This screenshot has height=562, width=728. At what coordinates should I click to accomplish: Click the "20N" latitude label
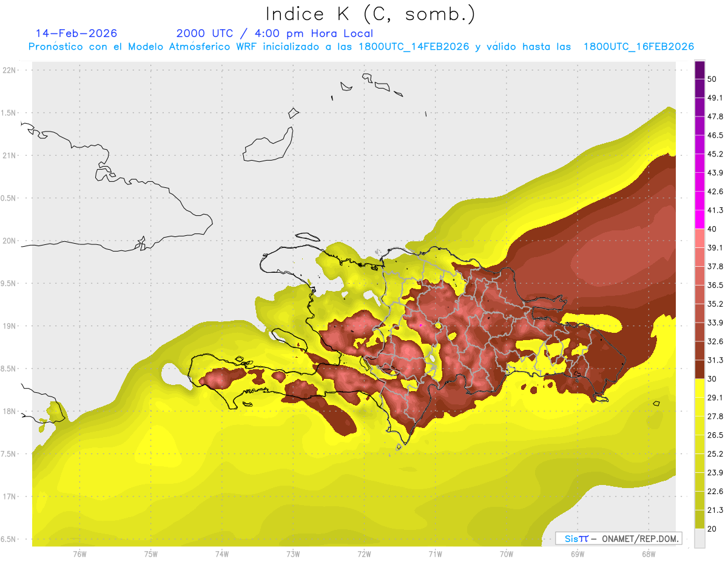point(10,241)
